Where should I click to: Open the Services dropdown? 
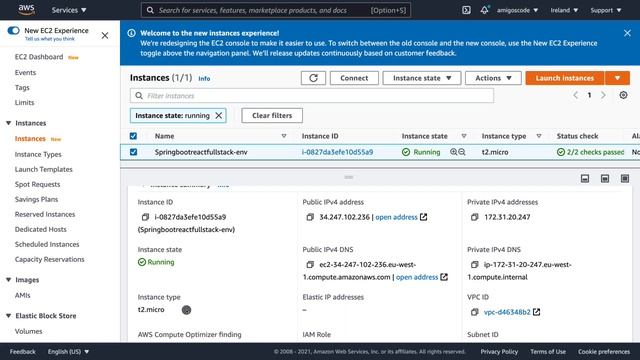(x=69, y=10)
